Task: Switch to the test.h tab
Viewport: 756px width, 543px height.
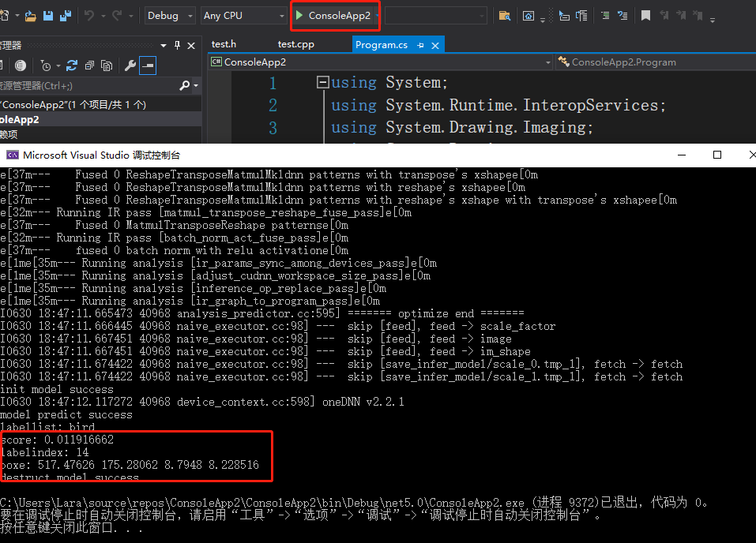Action: [x=224, y=45]
